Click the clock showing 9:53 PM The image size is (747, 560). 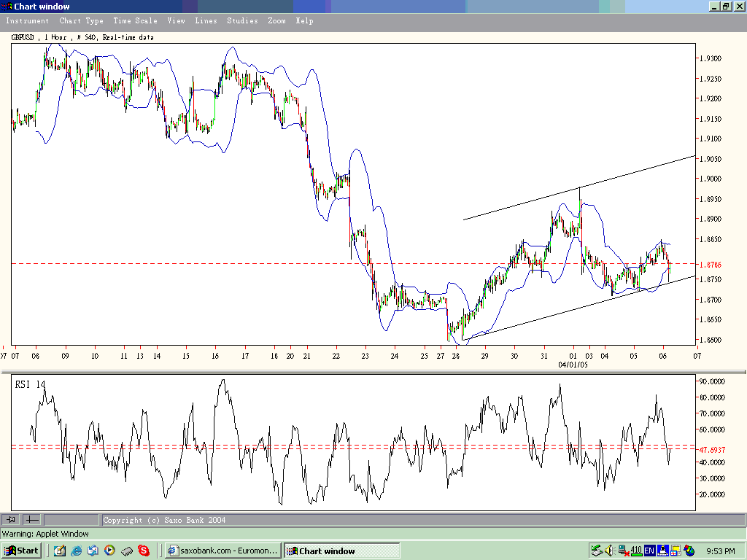721,551
